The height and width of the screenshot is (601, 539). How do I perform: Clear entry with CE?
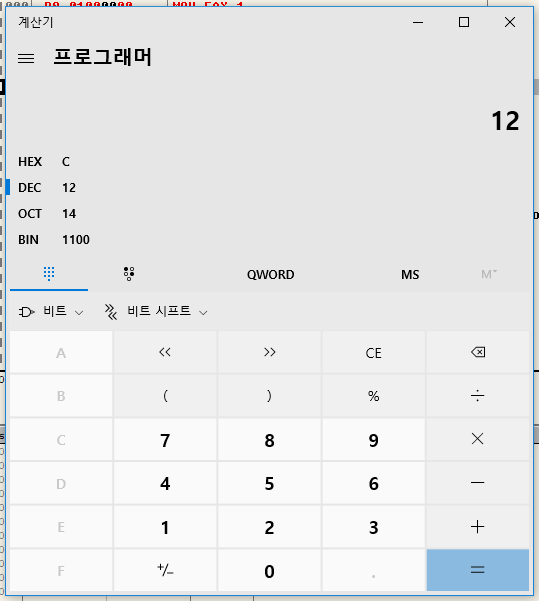[374, 352]
